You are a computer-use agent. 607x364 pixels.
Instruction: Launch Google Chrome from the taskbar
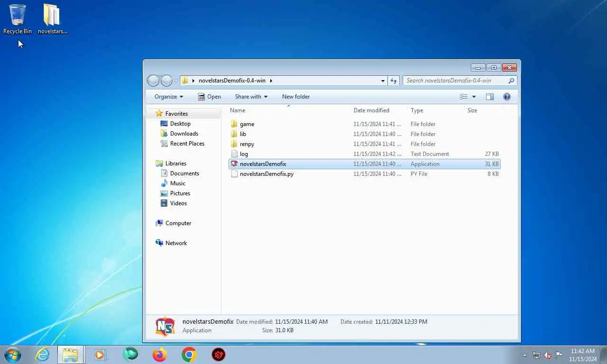click(x=189, y=355)
